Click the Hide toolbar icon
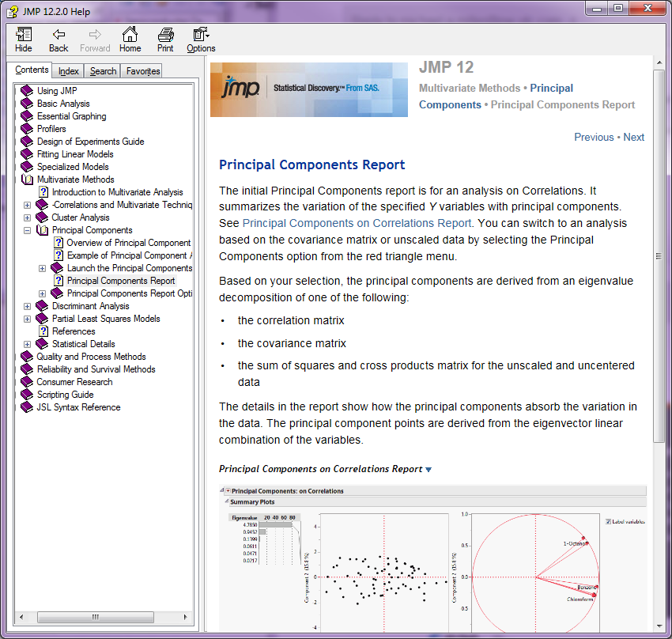Screen dimensions: 672x639 23,40
